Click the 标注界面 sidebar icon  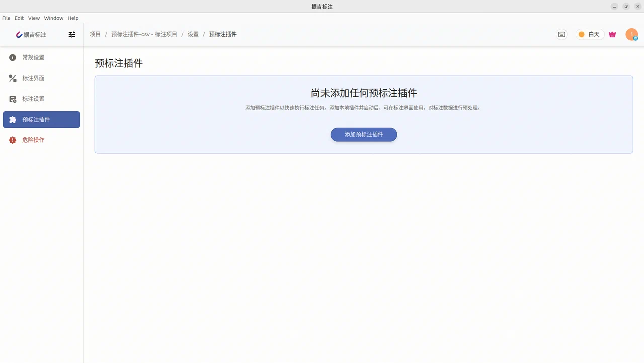[13, 79]
